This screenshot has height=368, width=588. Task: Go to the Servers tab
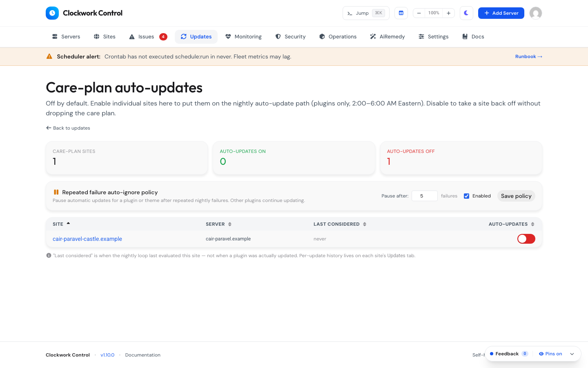point(66,37)
